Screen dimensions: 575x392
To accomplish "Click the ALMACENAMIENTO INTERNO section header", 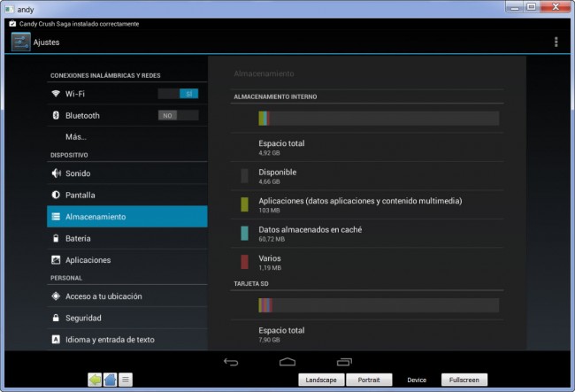I will [x=275, y=96].
